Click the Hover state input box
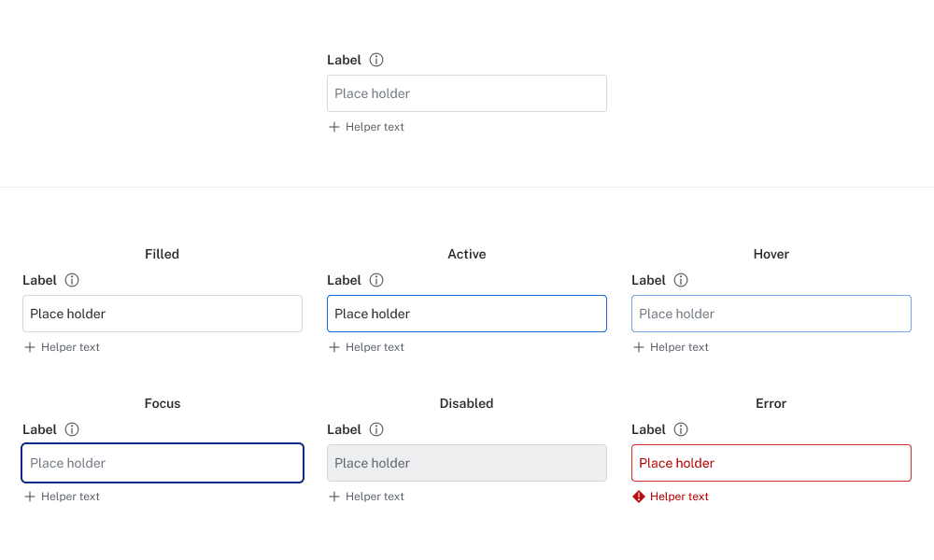The width and height of the screenshot is (934, 560). coord(771,314)
